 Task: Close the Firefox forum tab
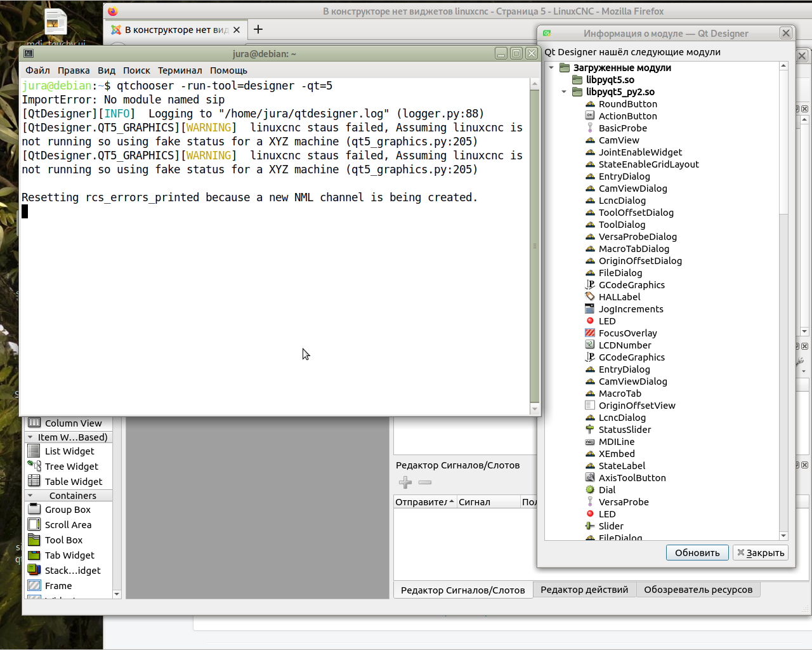tap(237, 30)
